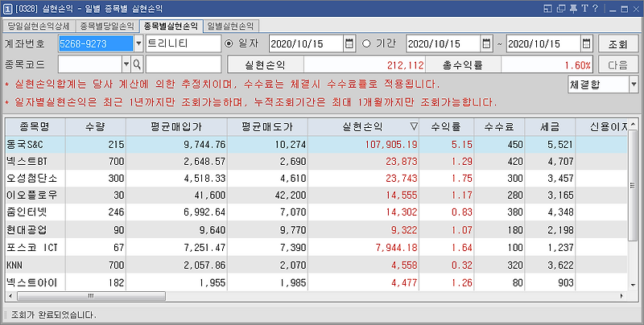Maximize the 실현손익 window

pyautogui.click(x=625, y=9)
